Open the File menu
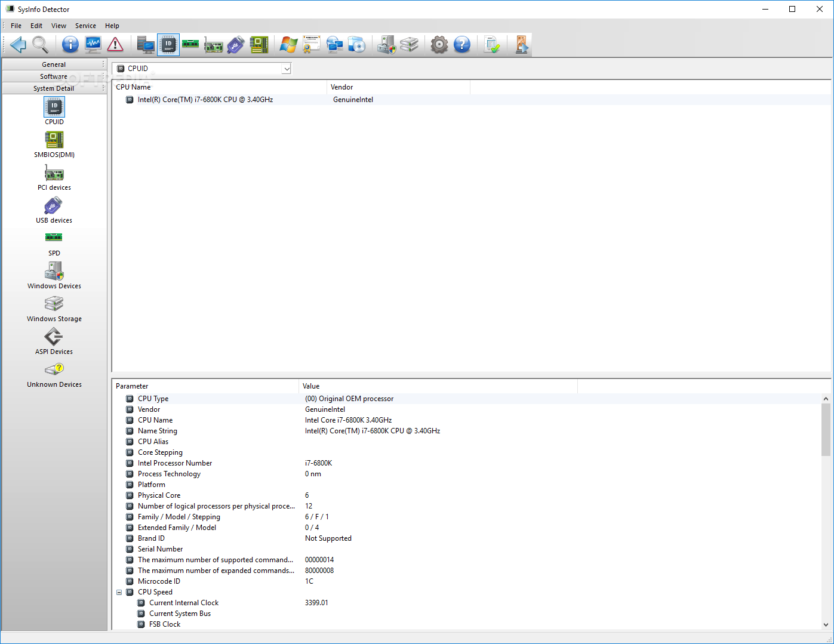The image size is (834, 644). tap(16, 26)
